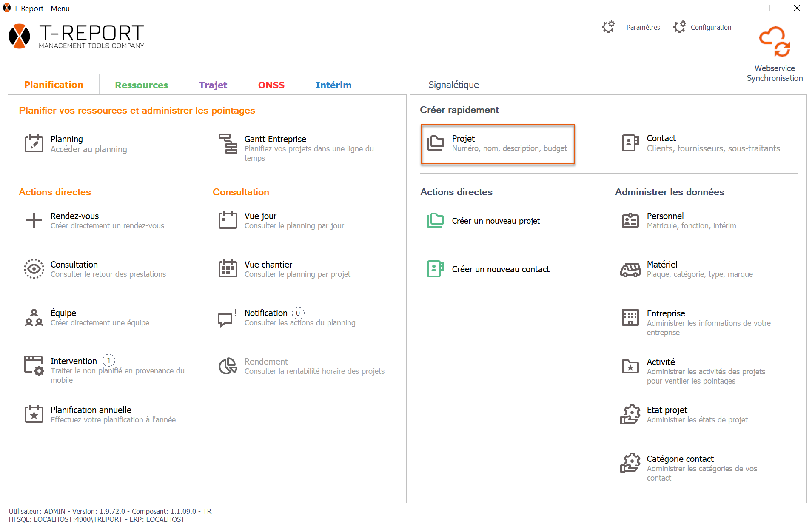Click the Planification annuelle star calendar icon
Screen dimensions: 812x527
tap(34, 414)
